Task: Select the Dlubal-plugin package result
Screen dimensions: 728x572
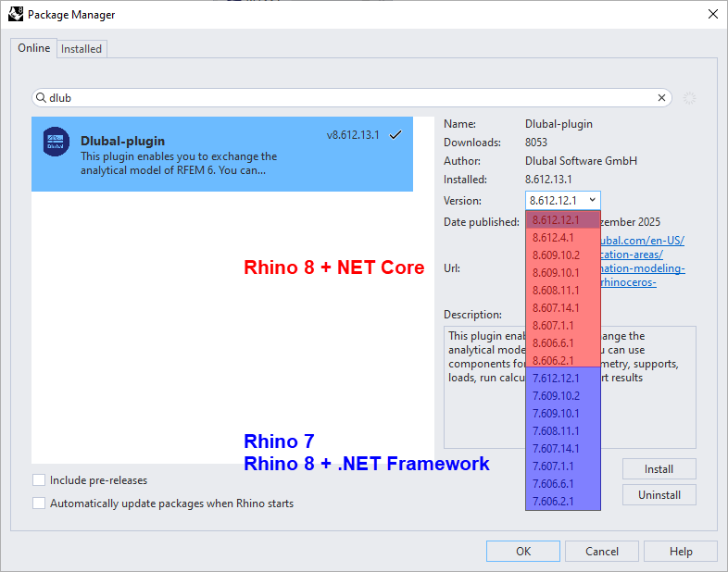Action: [222, 154]
